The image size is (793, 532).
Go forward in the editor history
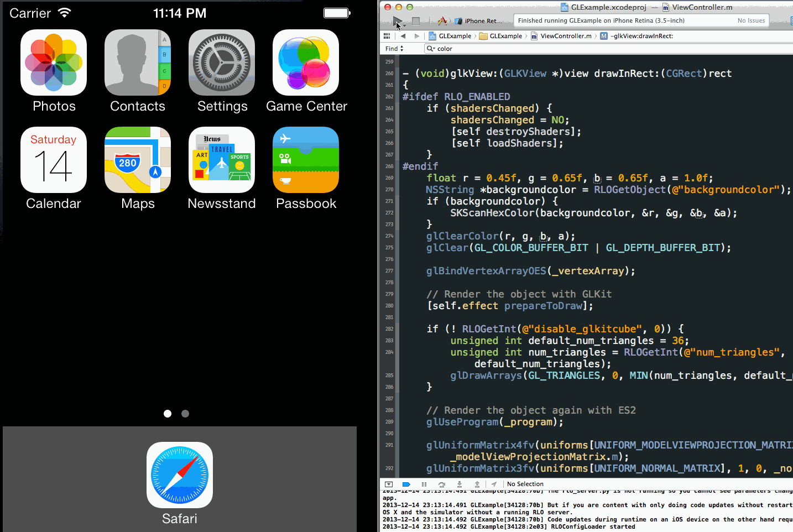pos(417,36)
